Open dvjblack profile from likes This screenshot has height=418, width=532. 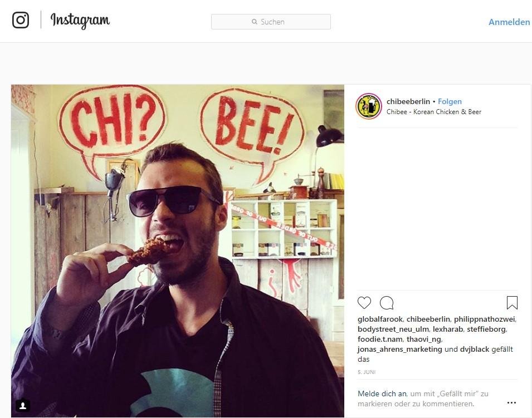pos(475,349)
